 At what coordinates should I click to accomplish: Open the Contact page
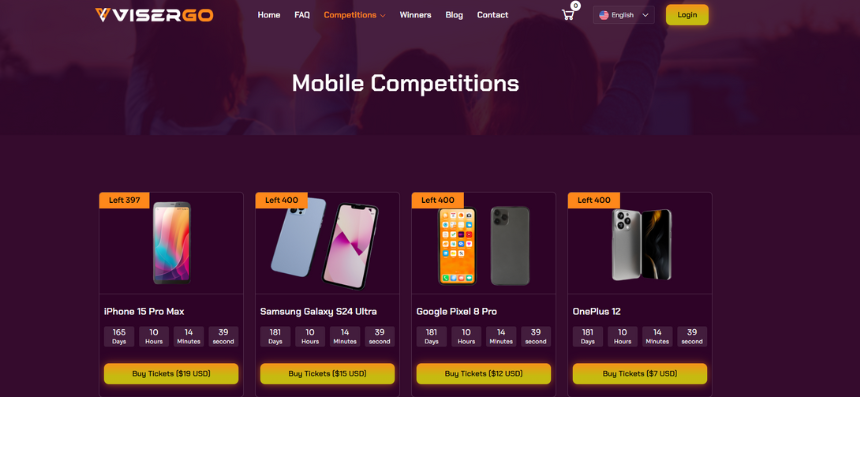493,15
